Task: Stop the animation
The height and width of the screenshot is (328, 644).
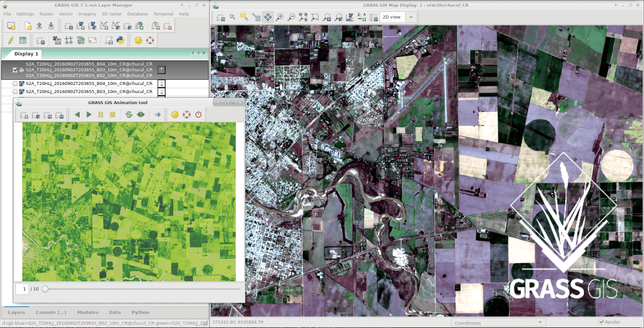Action: pos(112,114)
